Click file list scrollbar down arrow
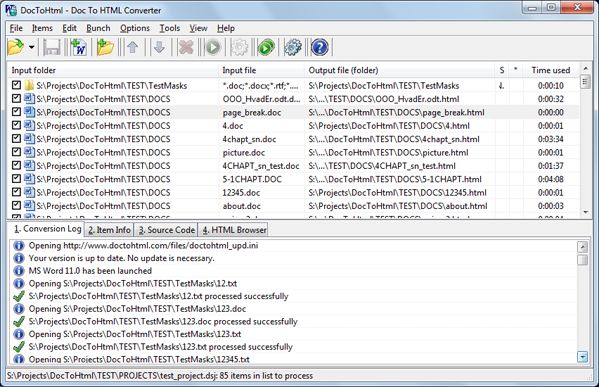 [586, 212]
